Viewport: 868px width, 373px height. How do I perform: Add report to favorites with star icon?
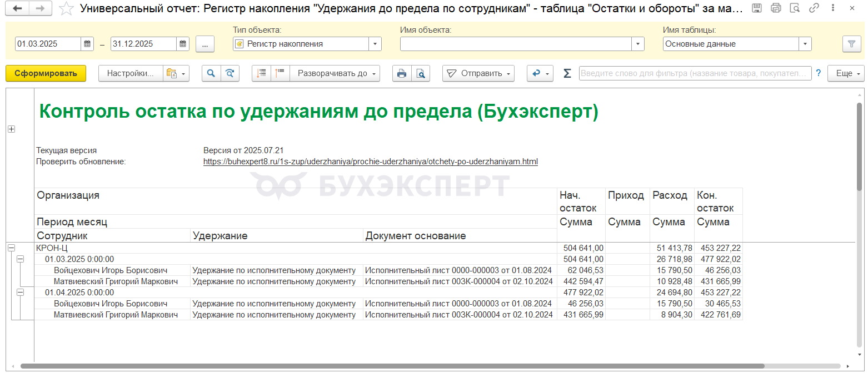(66, 8)
